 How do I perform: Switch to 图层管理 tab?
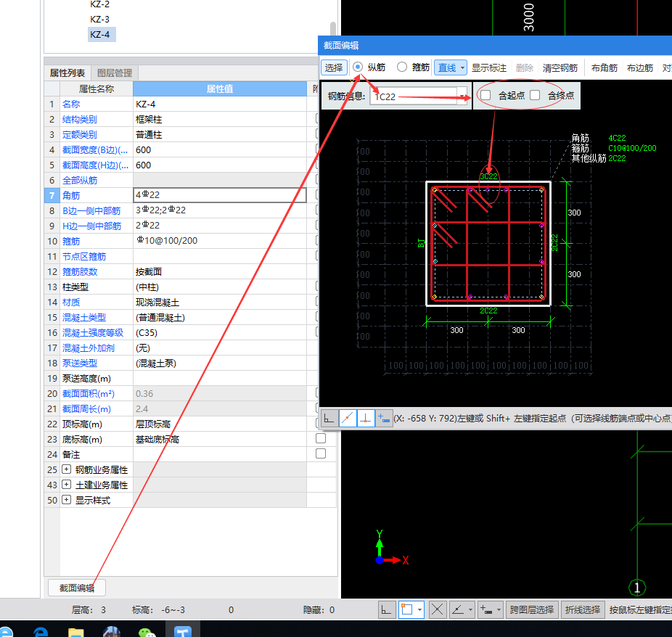[115, 73]
